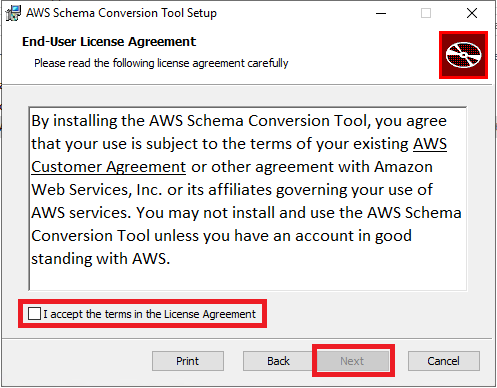Close the setup dialog with the X icon
Viewport: 497px width, 388px height.
[472, 13]
